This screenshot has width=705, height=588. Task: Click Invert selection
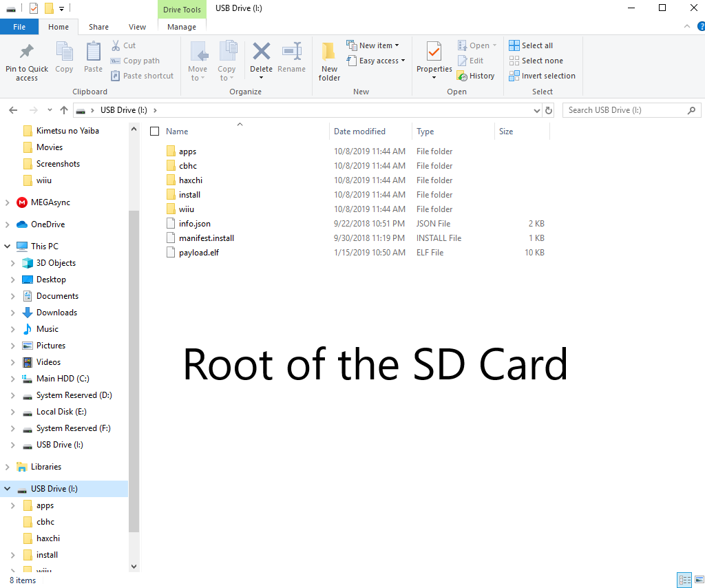[543, 76]
